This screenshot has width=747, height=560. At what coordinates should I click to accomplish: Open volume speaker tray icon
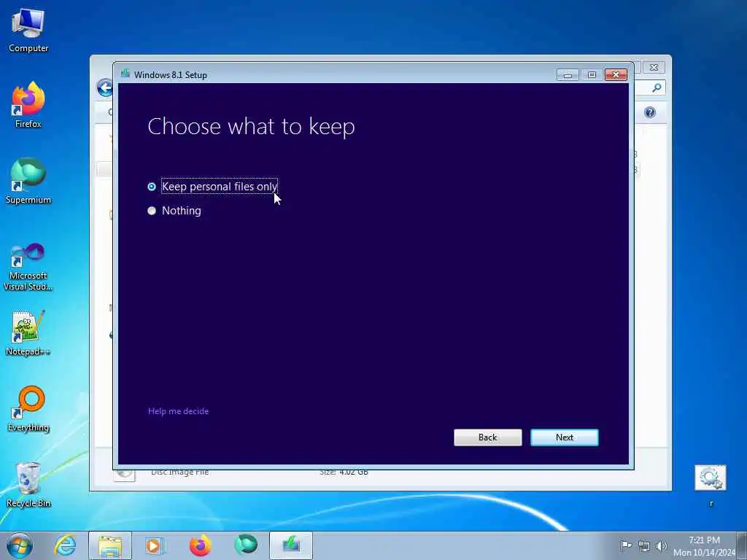pos(661,545)
